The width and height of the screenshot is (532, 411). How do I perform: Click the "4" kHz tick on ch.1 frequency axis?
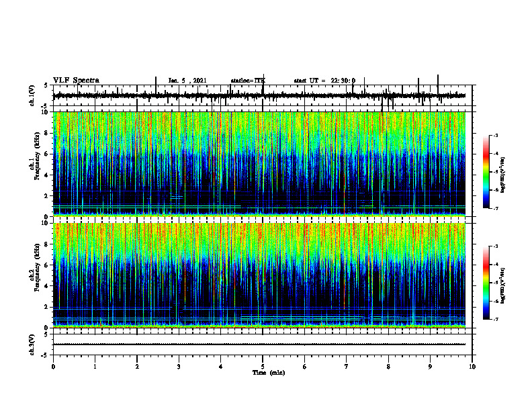(x=46, y=175)
